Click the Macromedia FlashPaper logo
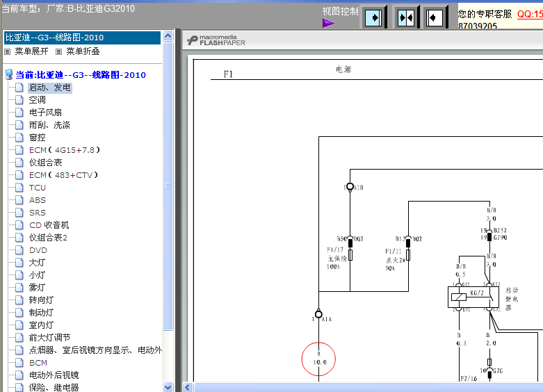This screenshot has height=392, width=543. click(x=216, y=40)
